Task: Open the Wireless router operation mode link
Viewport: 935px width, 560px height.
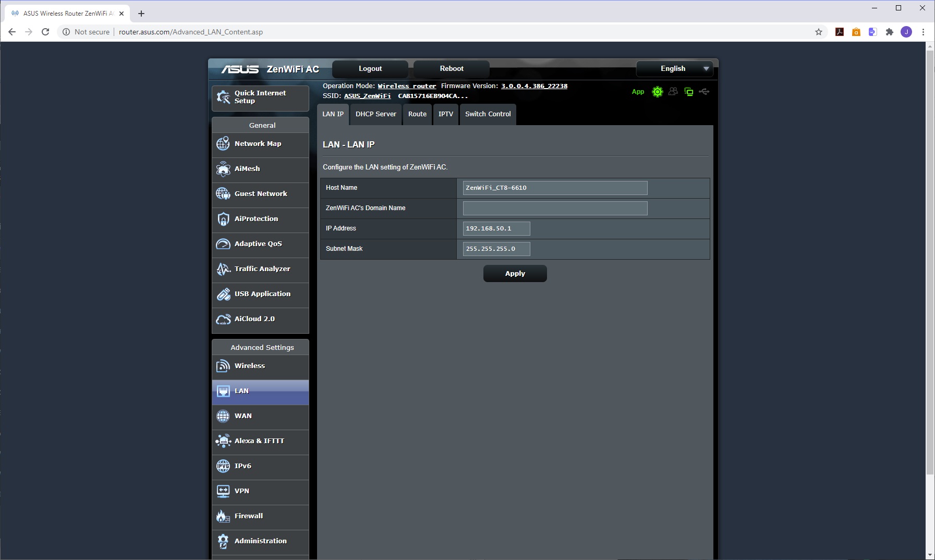Action: (407, 86)
